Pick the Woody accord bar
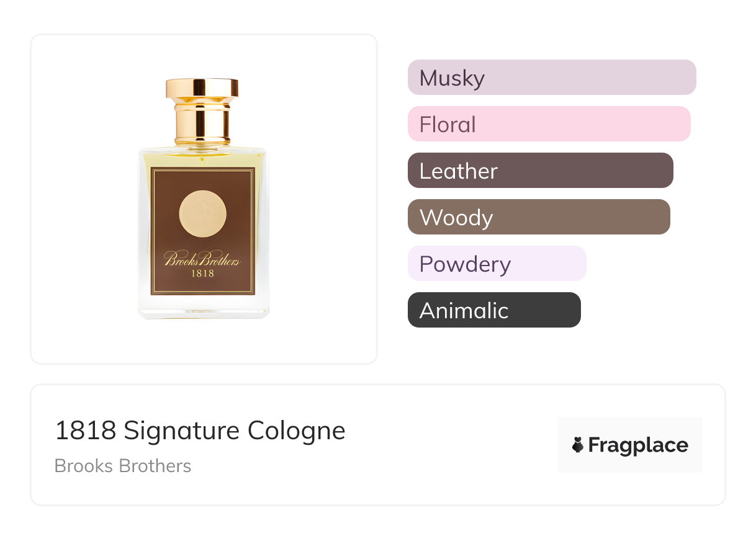Screen dimensions: 756x536 (538, 217)
